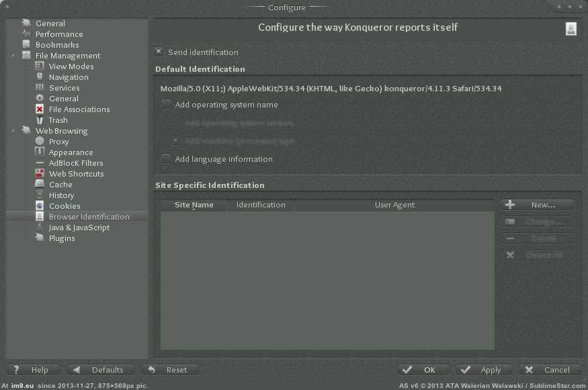This screenshot has width=588, height=390.
Task: Select the AdBlocK Filters icon
Action: 40,163
